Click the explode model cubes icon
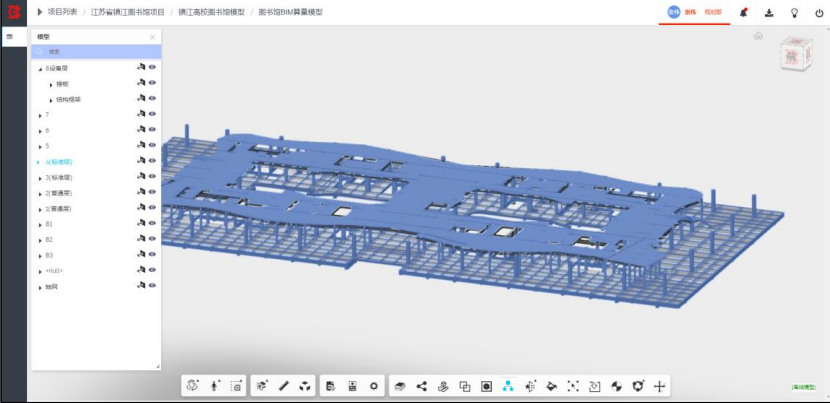Screen dimensions: 830x403 [x=305, y=386]
